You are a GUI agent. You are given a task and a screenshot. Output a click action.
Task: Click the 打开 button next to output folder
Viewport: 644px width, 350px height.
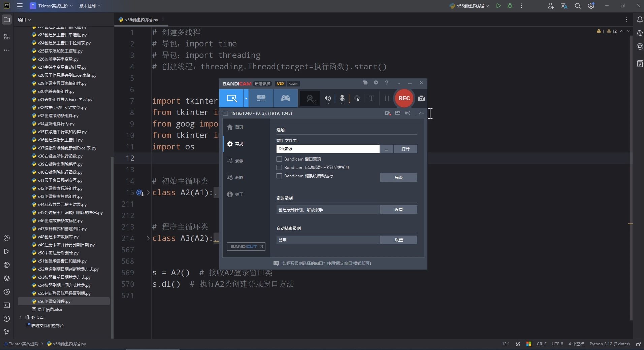click(x=406, y=149)
